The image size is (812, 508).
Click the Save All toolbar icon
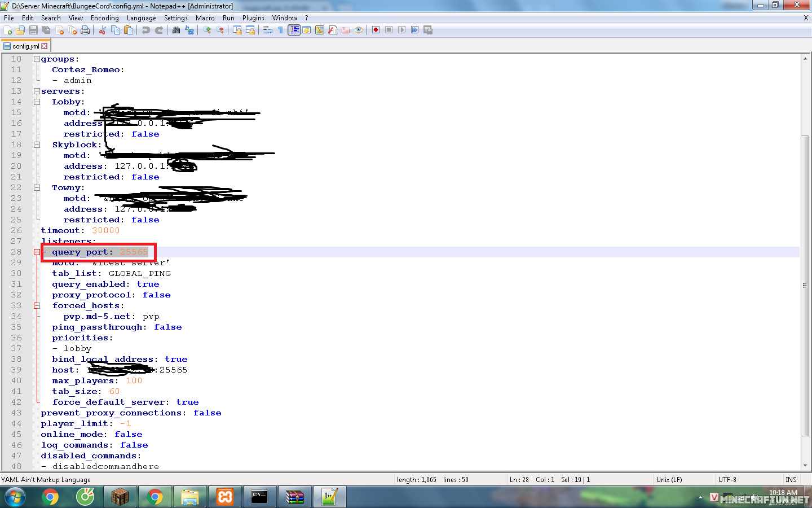coord(46,30)
